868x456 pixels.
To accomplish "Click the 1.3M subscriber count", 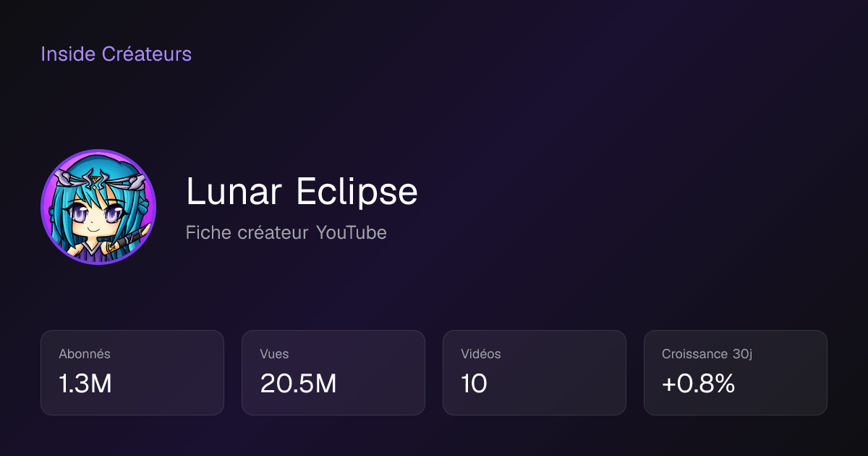I will point(85,384).
